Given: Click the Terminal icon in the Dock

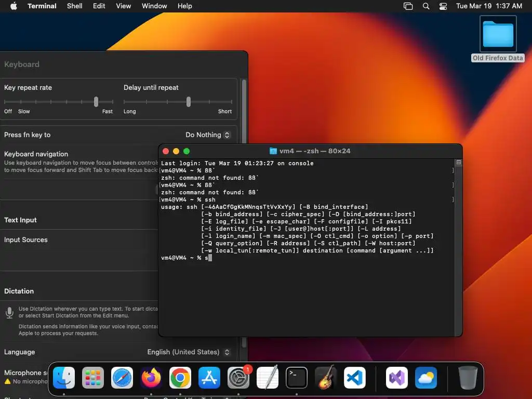Looking at the screenshot, I should 297,378.
